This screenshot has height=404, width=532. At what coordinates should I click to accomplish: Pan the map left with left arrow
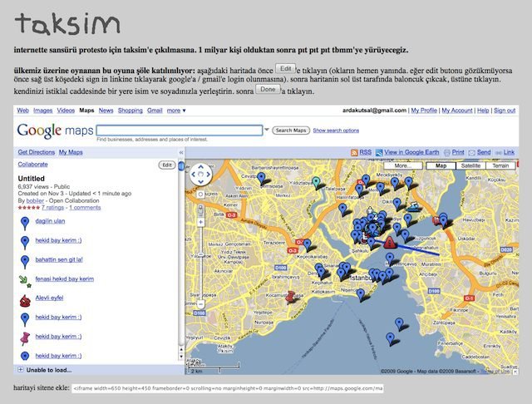point(193,175)
